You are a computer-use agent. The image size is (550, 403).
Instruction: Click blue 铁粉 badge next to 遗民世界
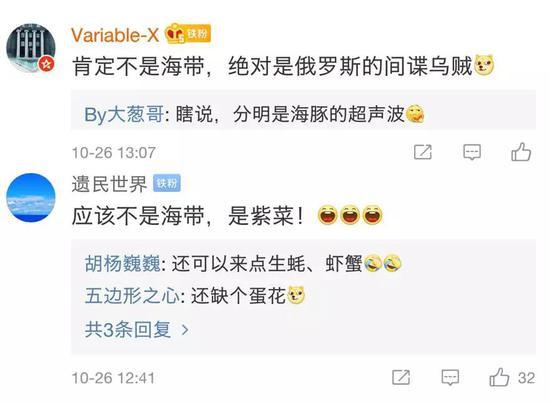(167, 183)
